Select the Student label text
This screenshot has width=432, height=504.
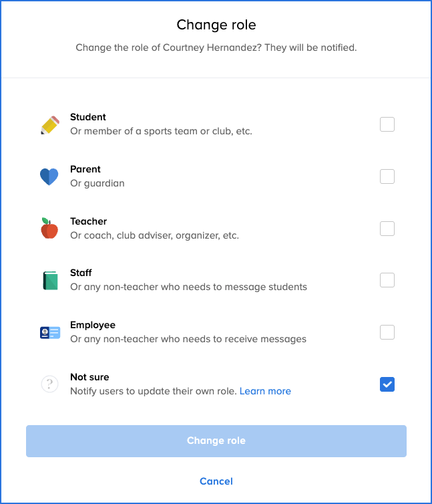pos(88,118)
